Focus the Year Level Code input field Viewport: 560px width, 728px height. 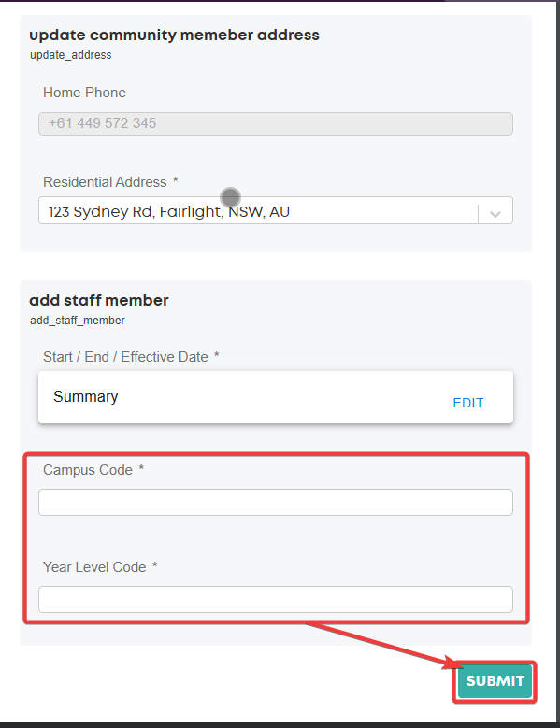tap(276, 599)
